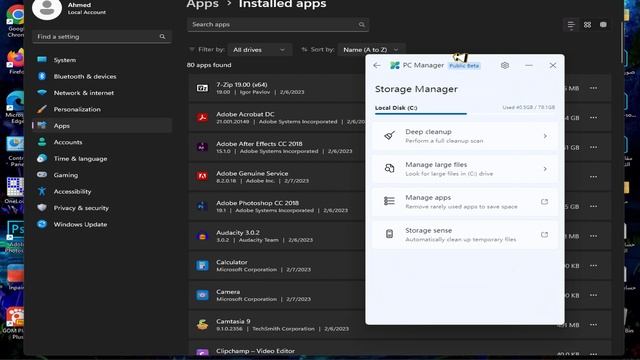The width and height of the screenshot is (640, 360).
Task: Open Bluetooth & devices settings
Action: coord(102,76)
